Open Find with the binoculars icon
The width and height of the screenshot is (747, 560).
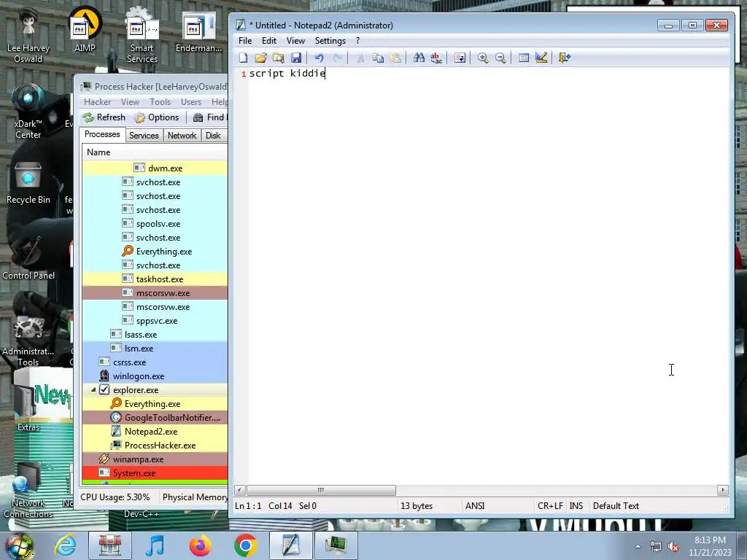[x=419, y=58]
